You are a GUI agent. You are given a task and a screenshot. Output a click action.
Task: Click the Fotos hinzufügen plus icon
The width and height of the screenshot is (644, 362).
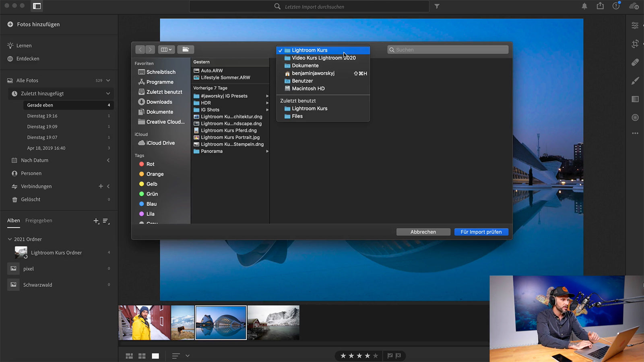[x=10, y=24]
